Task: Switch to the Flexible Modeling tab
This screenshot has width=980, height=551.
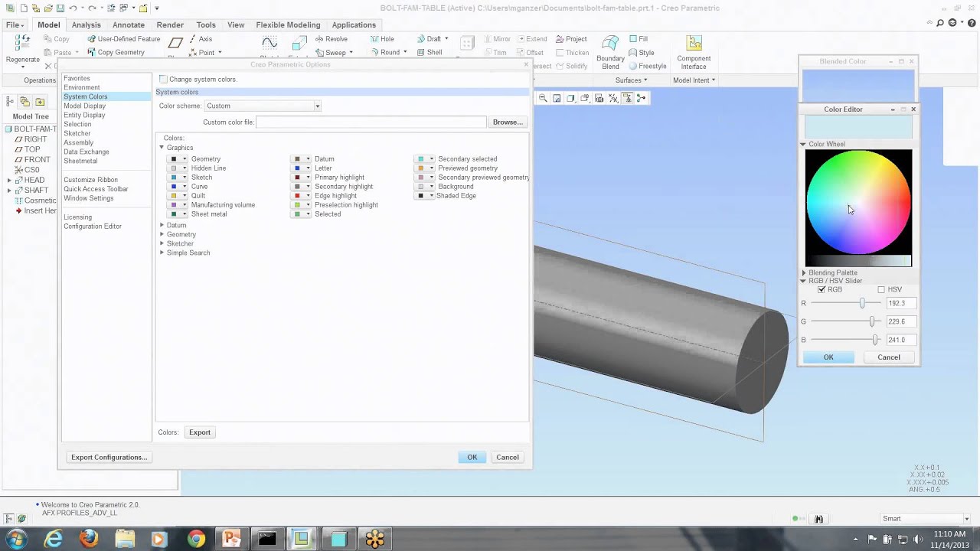Action: pos(288,25)
